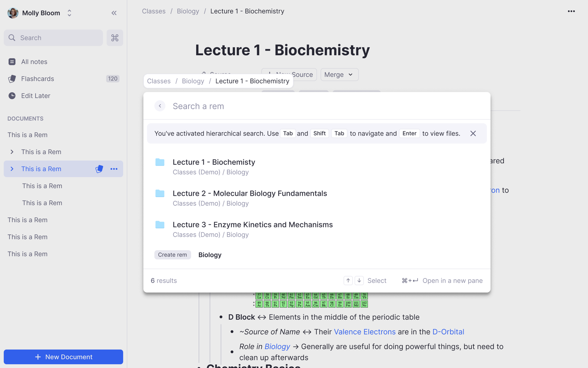The image size is (588, 368).
Task: Click Classes in search dialog breadcrumb
Action: pos(159,81)
